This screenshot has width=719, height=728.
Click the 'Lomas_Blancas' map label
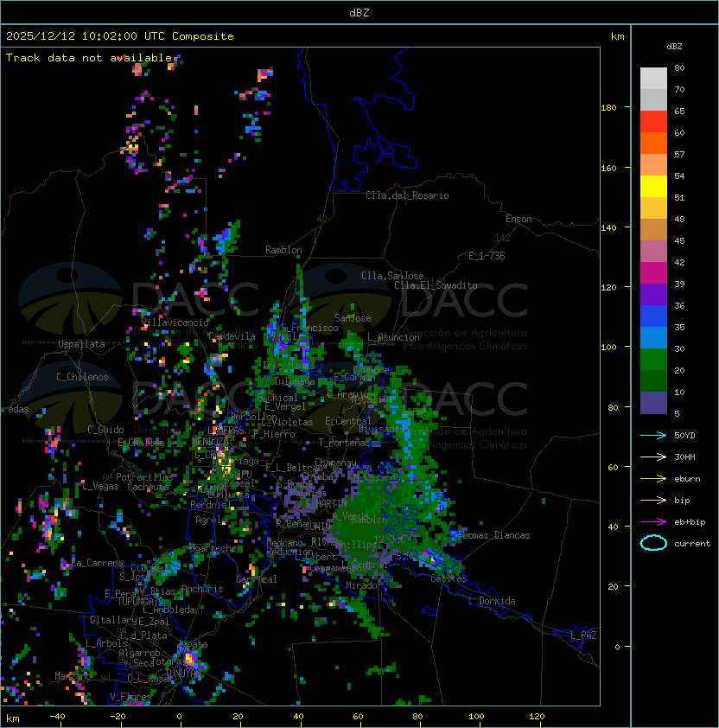click(496, 535)
